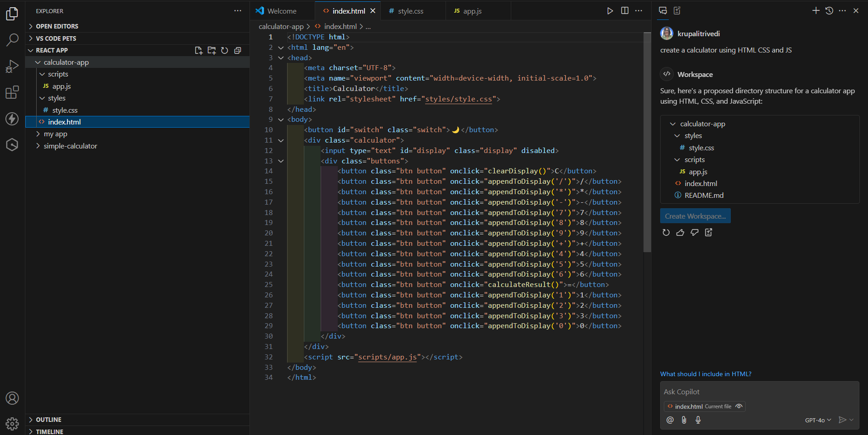The height and width of the screenshot is (435, 868).
Task: Close the Copilot chat panel
Action: (x=856, y=11)
